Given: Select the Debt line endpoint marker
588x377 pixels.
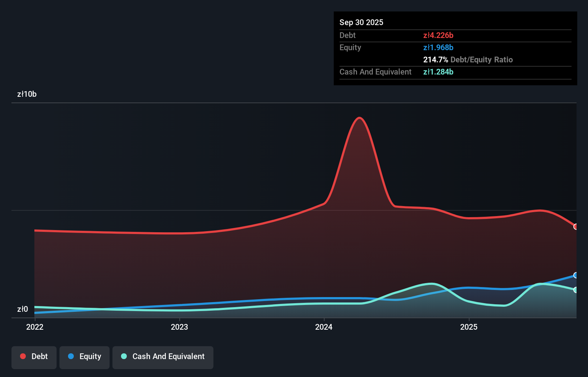Looking at the screenshot, I should click(x=575, y=227).
